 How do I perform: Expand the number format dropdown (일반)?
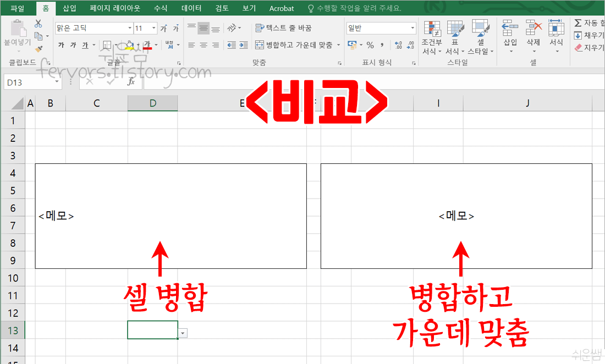(413, 27)
